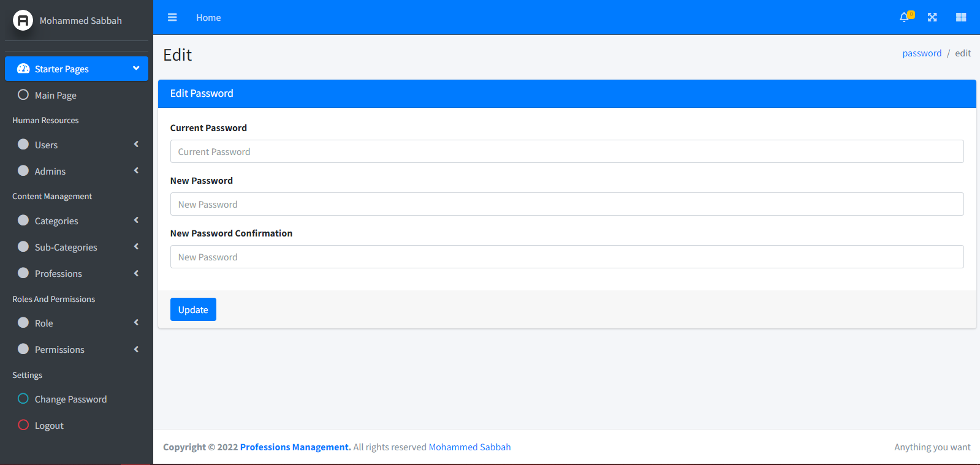Expand the Categories submenu arrow
This screenshot has height=465, width=980.
(136, 221)
